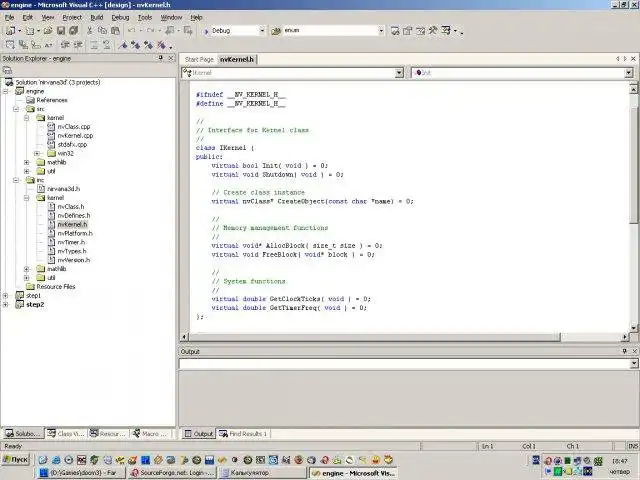Viewport: 640px width, 480px height.
Task: Click the Toolbox hammer icon in toolbar
Action: point(433,31)
